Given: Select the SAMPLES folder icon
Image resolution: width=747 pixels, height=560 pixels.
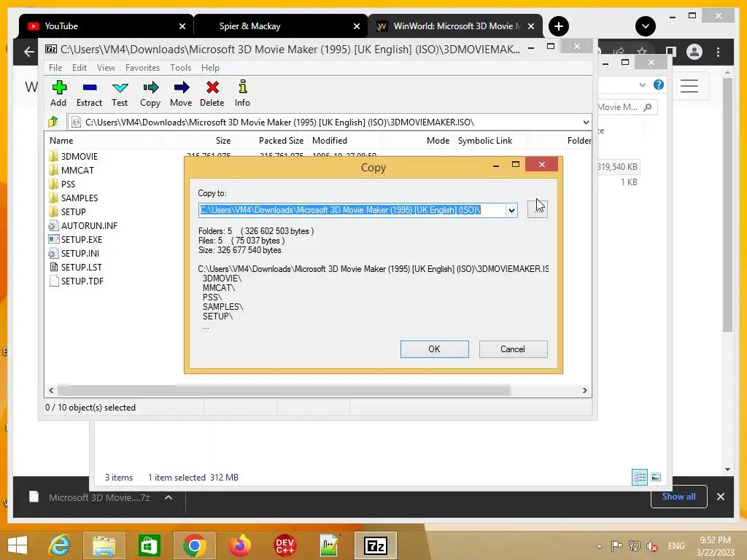Looking at the screenshot, I should coord(53,198).
